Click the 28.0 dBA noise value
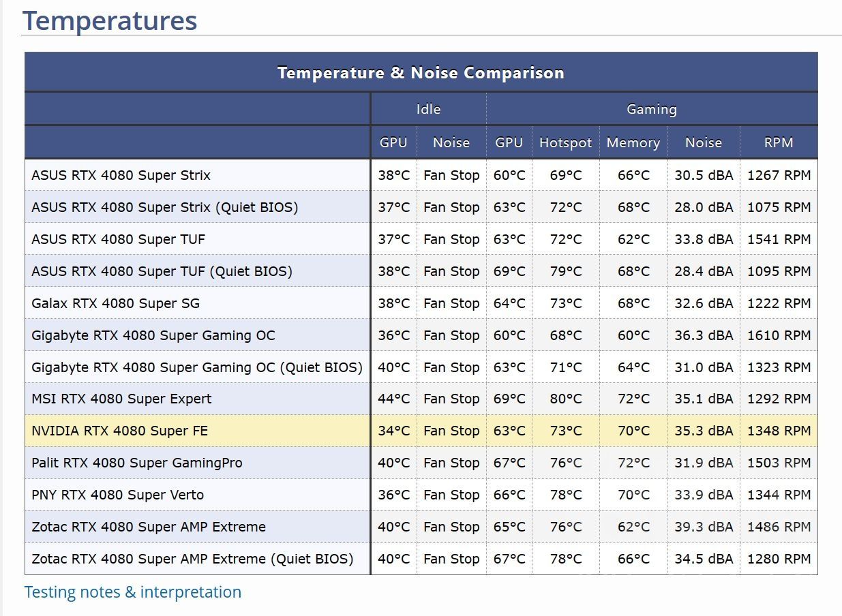 [x=704, y=207]
